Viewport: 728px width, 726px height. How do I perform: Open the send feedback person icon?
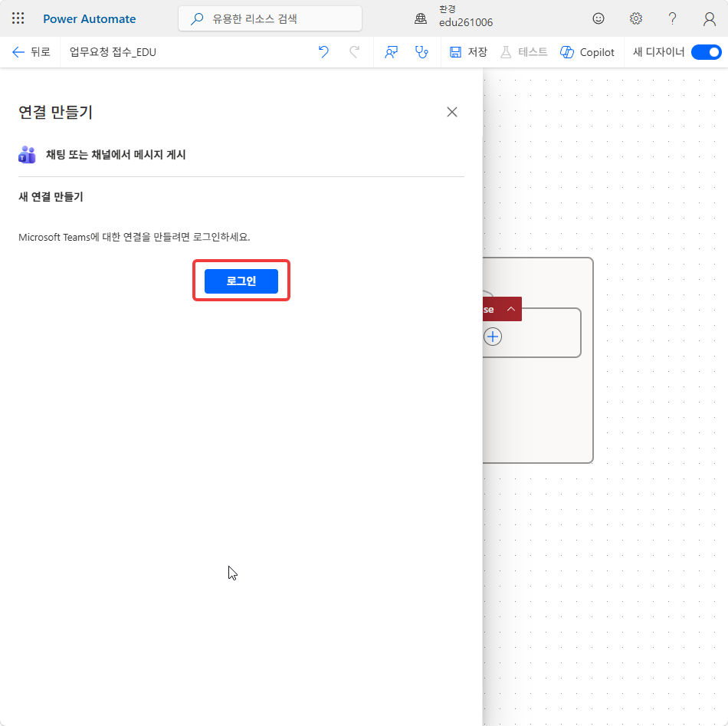[x=391, y=52]
